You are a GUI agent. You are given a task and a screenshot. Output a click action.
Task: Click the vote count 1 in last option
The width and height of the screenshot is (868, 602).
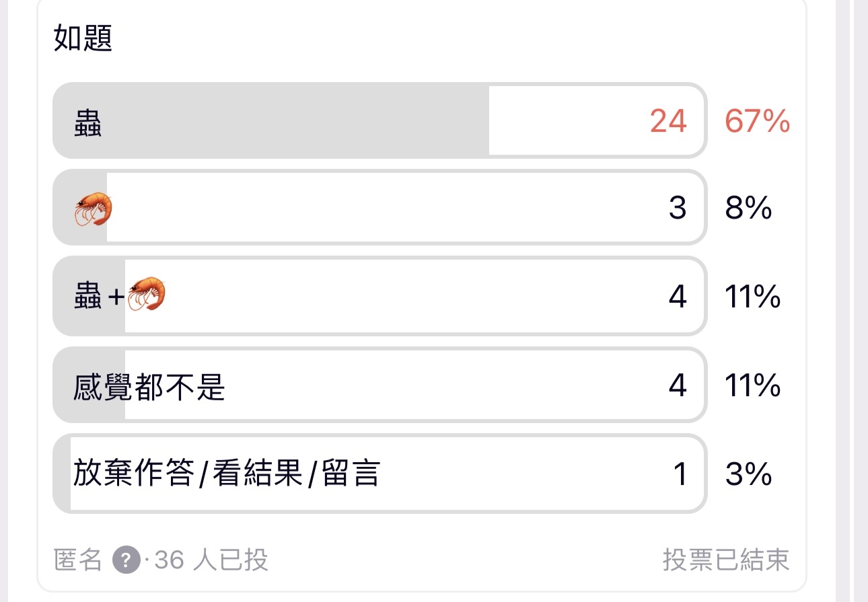click(x=680, y=474)
